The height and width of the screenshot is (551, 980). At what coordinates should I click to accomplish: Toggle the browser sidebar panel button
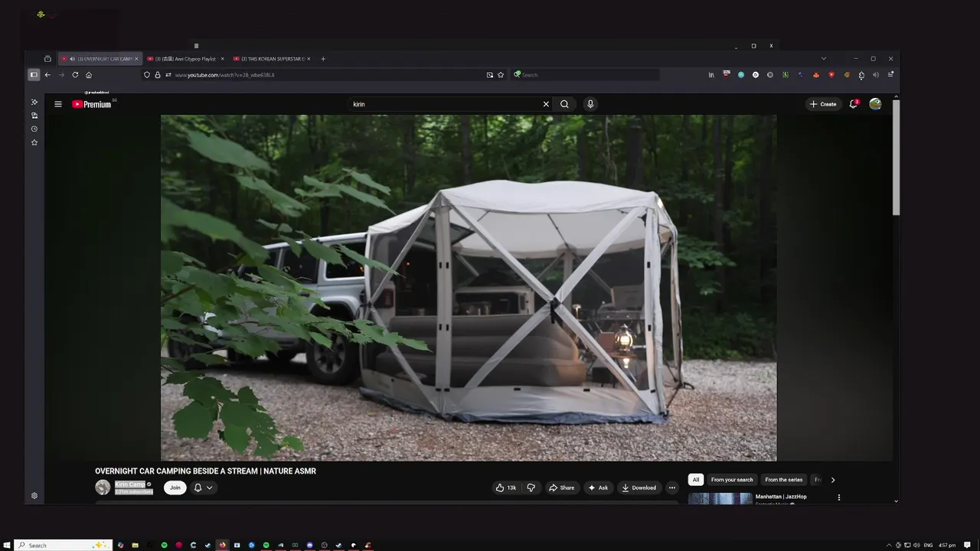(34, 75)
